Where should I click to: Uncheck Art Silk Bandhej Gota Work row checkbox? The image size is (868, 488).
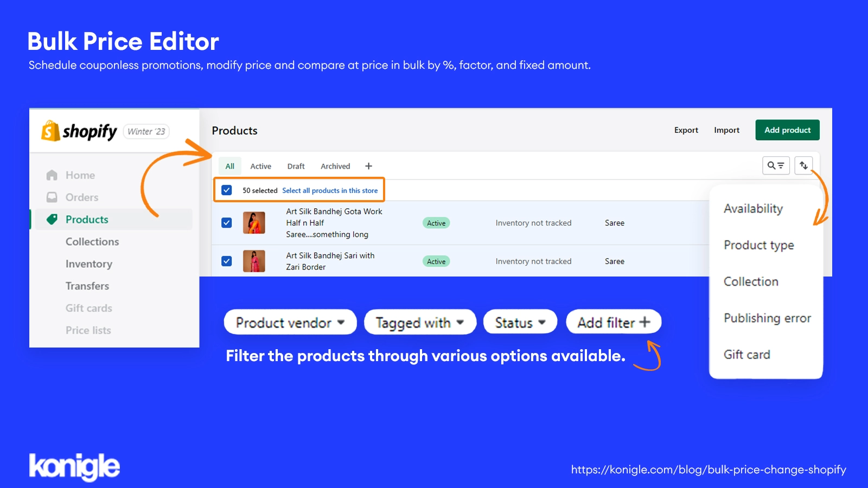point(227,223)
